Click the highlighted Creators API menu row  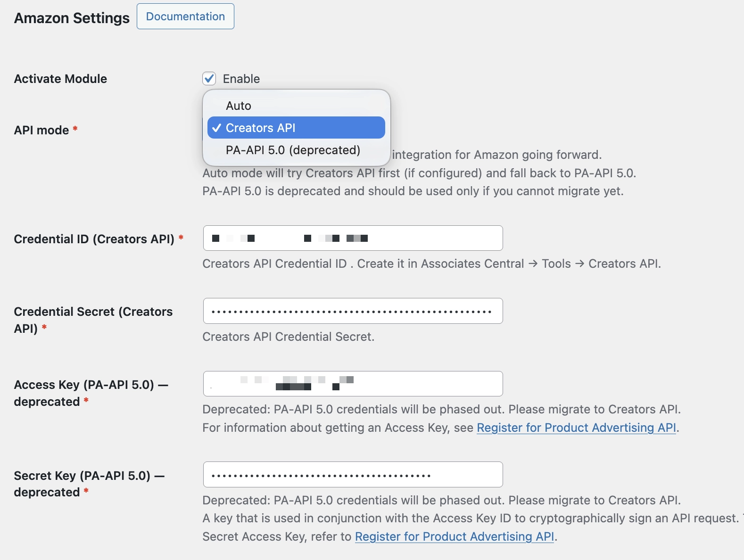click(295, 127)
